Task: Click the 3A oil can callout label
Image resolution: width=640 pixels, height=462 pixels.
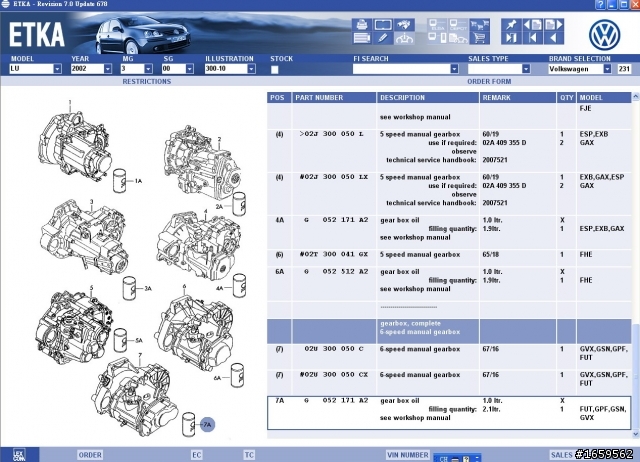Action: click(x=148, y=289)
